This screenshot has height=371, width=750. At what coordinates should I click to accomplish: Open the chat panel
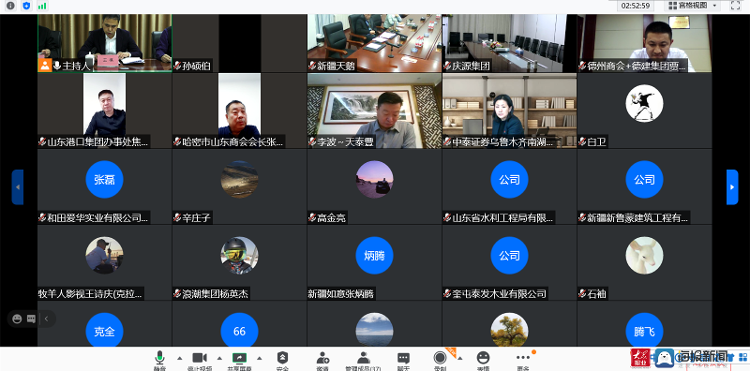pos(403,360)
